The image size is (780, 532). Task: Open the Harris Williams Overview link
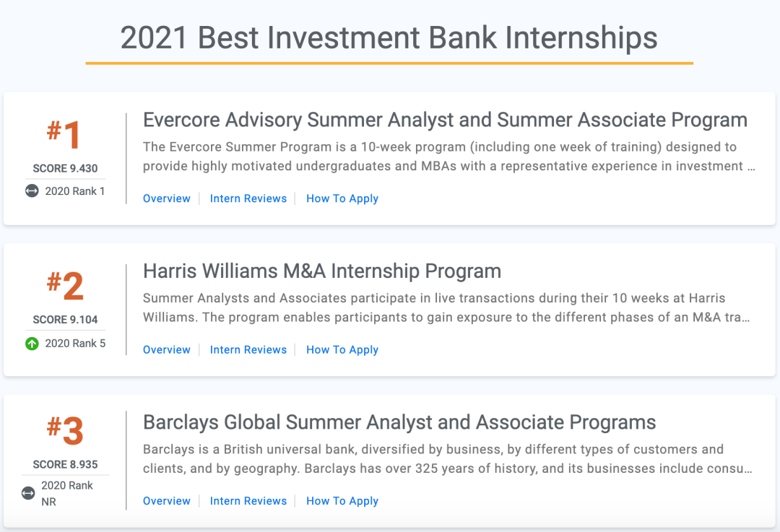click(167, 350)
